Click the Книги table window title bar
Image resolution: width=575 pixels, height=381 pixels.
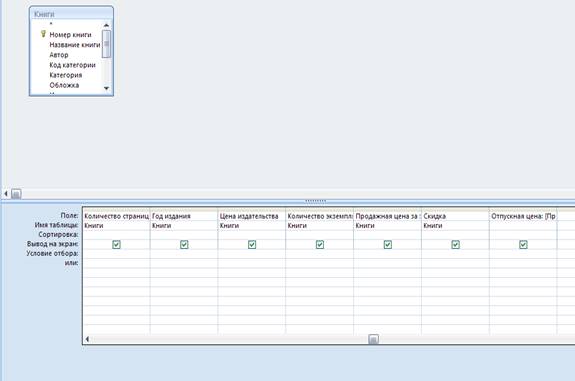pyautogui.click(x=71, y=14)
